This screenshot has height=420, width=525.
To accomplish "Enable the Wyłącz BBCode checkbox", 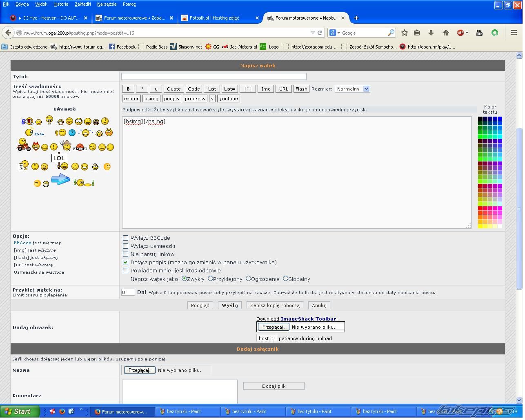I will [126, 238].
